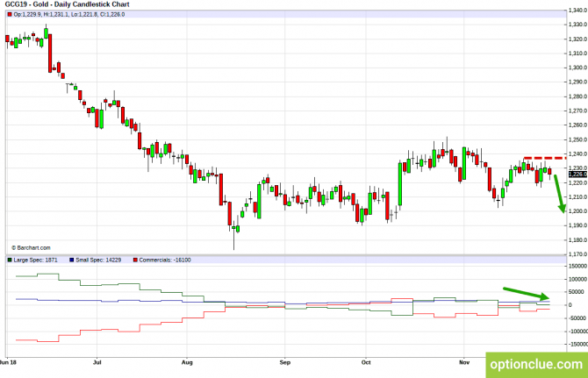
Task: Click the 'Large Spec: 1871' legend label
Action: (36, 260)
